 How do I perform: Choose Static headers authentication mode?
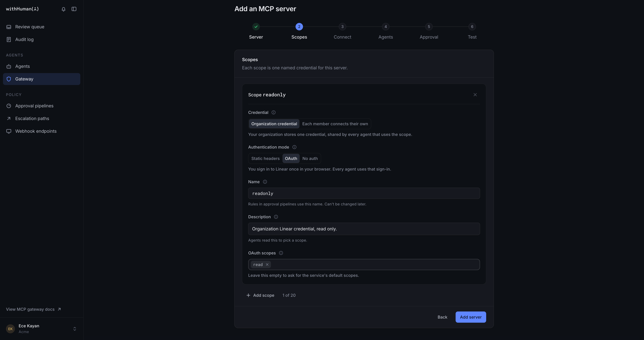pyautogui.click(x=265, y=158)
